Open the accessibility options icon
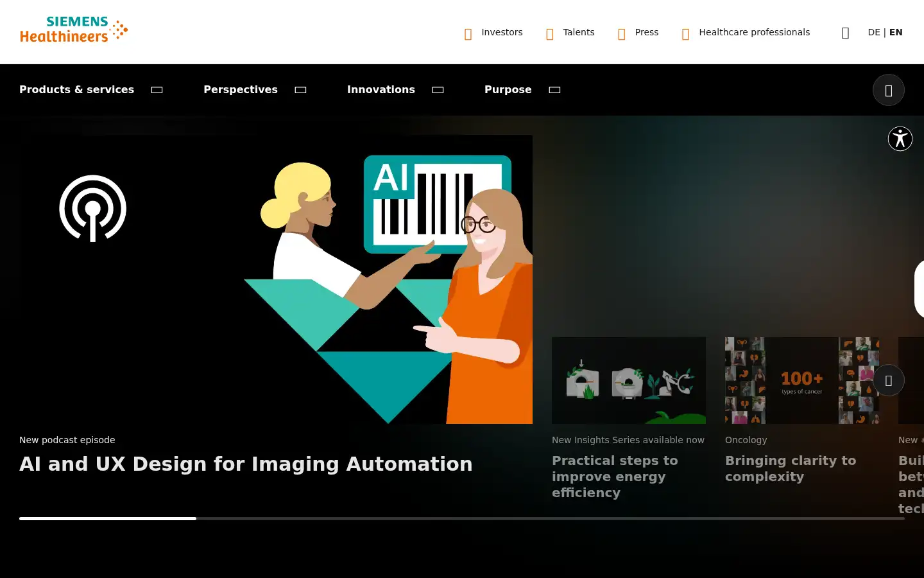Image resolution: width=924 pixels, height=578 pixels. click(900, 139)
